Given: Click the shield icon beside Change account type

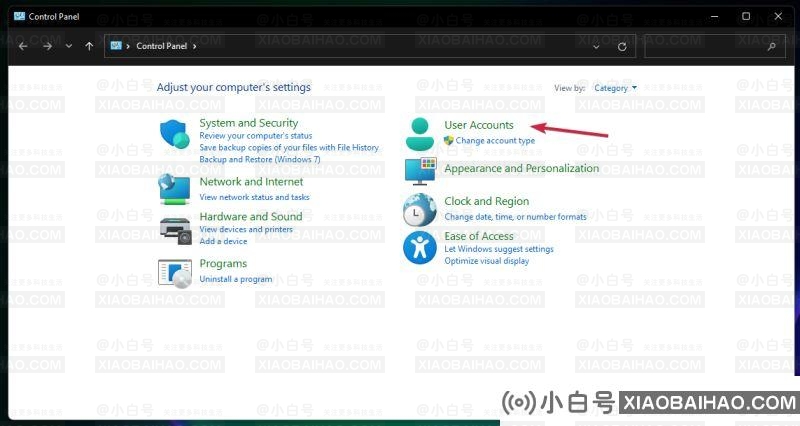Looking at the screenshot, I should pos(448,140).
